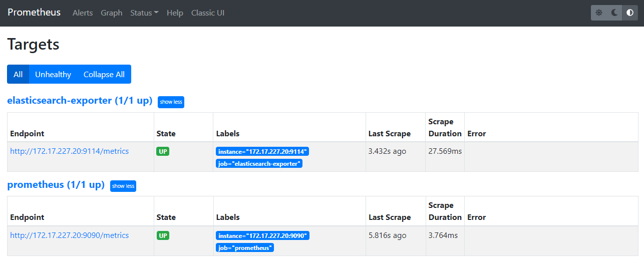Image resolution: width=644 pixels, height=257 pixels.
Task: Click the 3.764ms scrape duration value
Action: point(443,235)
